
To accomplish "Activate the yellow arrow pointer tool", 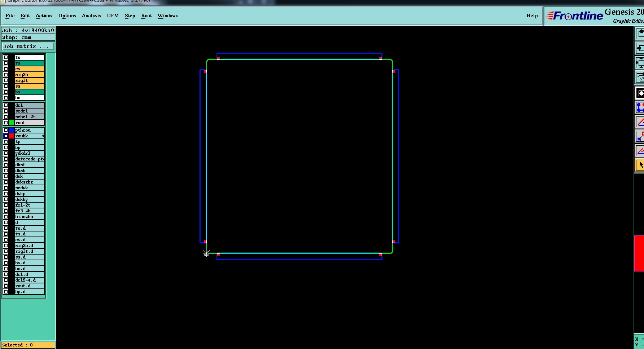I will 640,165.
